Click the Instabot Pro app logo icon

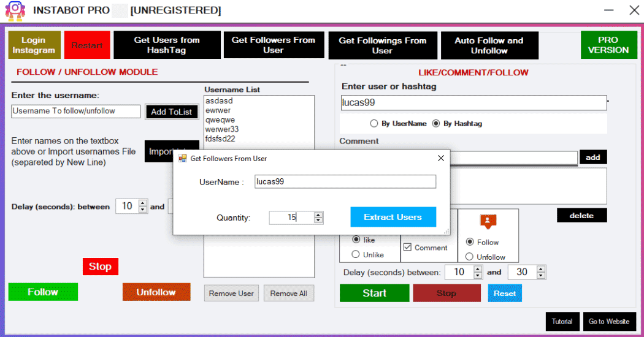point(15,10)
